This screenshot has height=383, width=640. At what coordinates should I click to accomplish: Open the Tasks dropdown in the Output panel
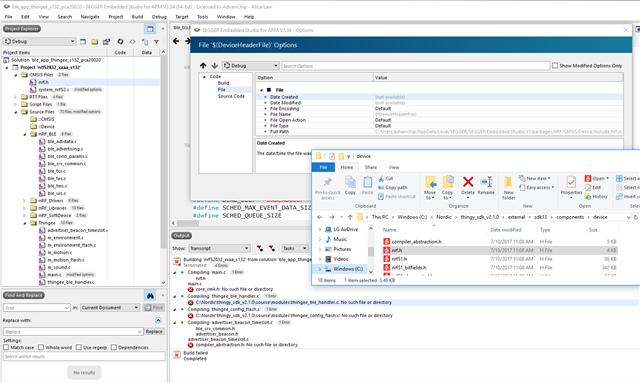click(x=295, y=248)
